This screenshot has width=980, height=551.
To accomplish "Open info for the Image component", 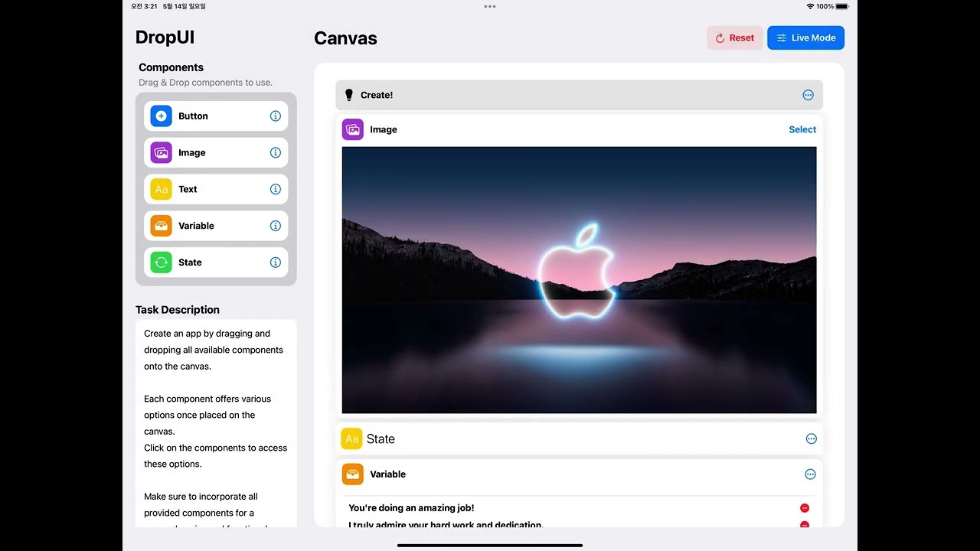I will 276,153.
